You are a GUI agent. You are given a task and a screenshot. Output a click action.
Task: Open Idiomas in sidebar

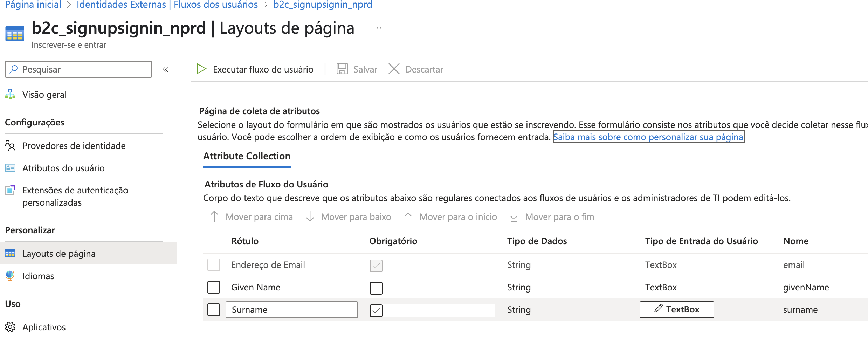[38, 276]
